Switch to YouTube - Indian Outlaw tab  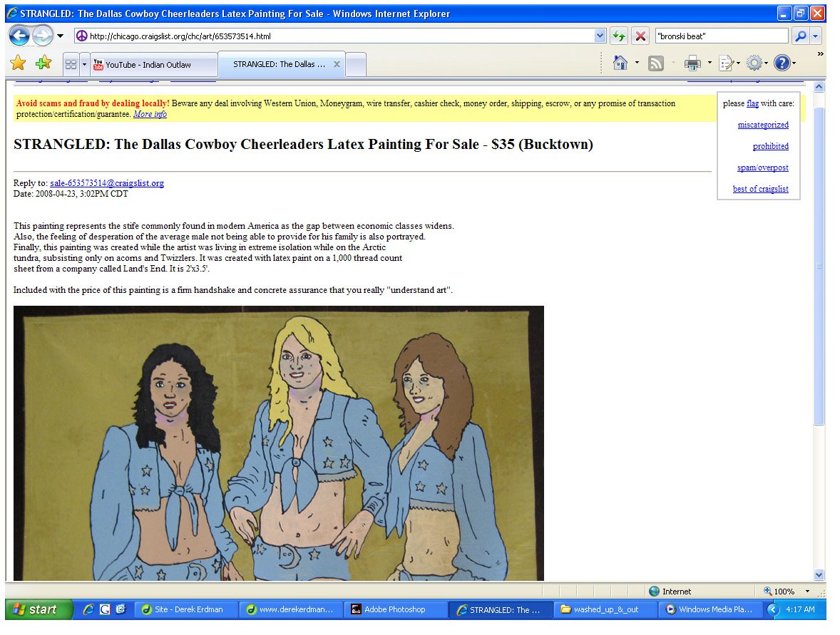pyautogui.click(x=154, y=65)
